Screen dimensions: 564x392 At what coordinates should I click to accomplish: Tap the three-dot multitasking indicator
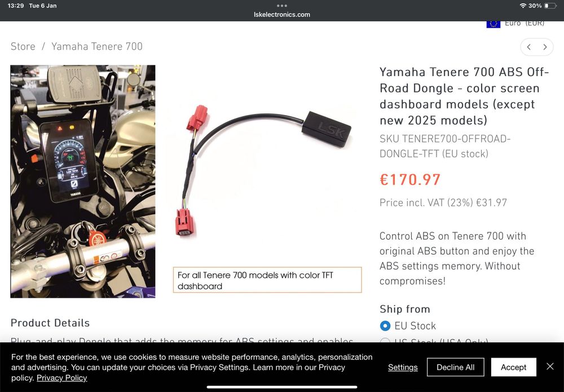pos(282,6)
